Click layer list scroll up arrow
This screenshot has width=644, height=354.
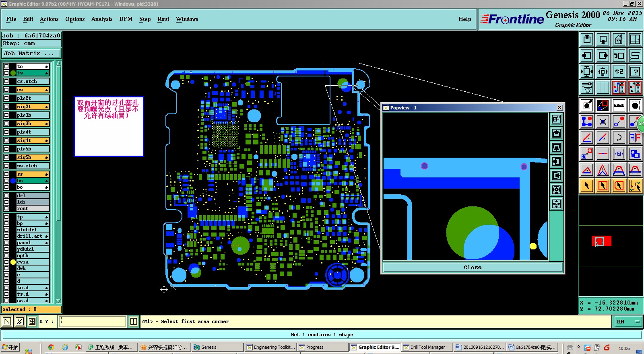(x=58, y=64)
